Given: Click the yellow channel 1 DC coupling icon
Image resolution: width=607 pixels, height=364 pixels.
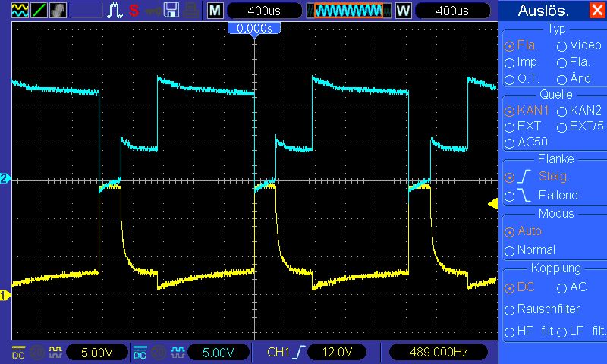Looking at the screenshot, I should 18,353.
